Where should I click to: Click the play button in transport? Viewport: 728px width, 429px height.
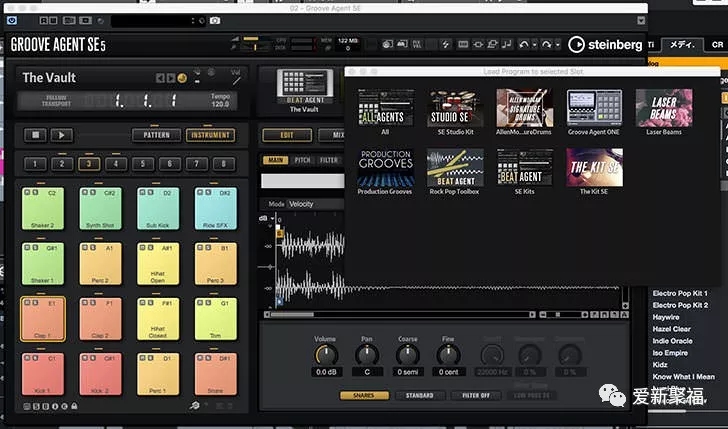(x=61, y=135)
